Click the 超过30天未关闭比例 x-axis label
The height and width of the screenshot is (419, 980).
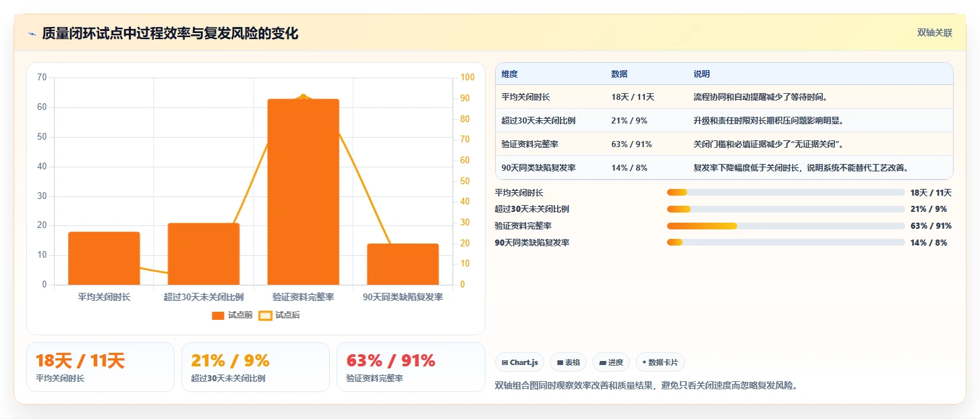[204, 297]
